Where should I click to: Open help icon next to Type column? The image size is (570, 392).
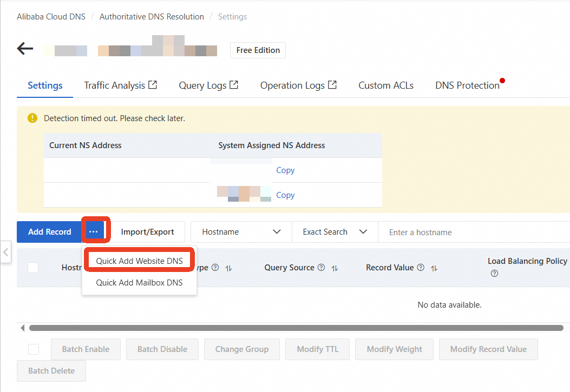(x=215, y=268)
